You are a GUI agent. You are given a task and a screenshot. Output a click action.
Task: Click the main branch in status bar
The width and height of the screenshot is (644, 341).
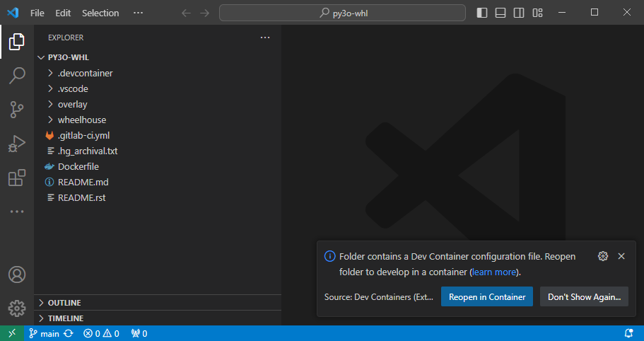(x=44, y=334)
